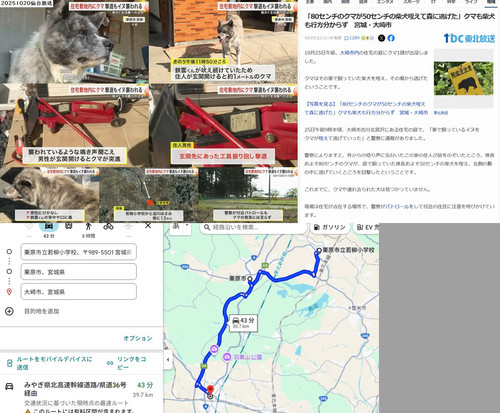
Task: Open the green field TV frame
Action: [x=248, y=195]
